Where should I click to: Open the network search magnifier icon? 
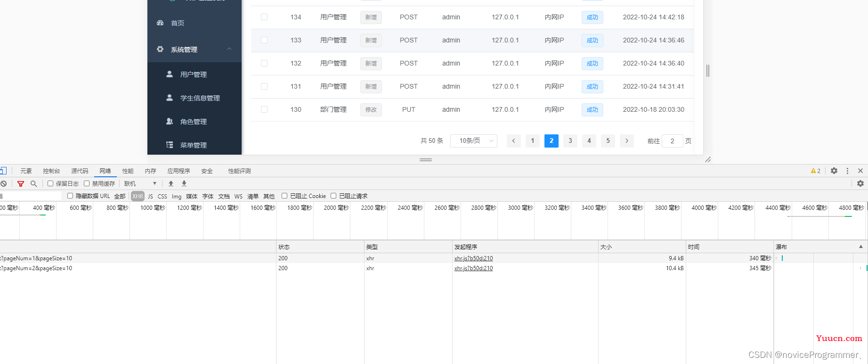point(33,183)
